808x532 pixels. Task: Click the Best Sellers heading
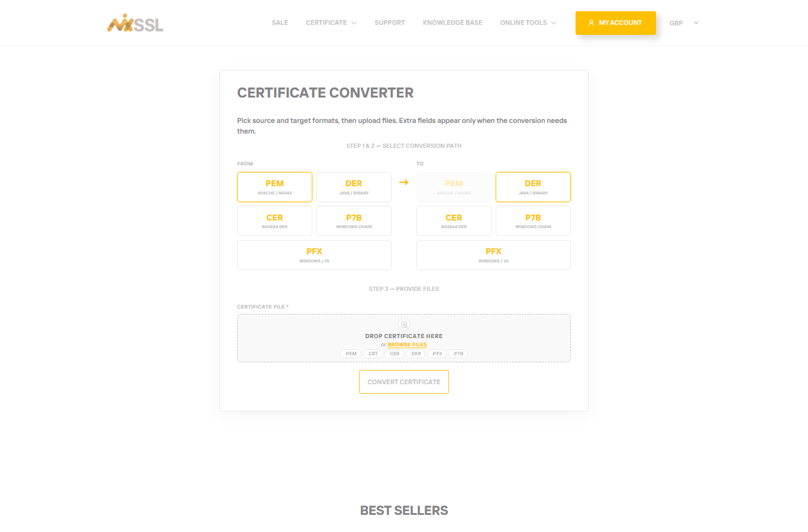coord(404,511)
